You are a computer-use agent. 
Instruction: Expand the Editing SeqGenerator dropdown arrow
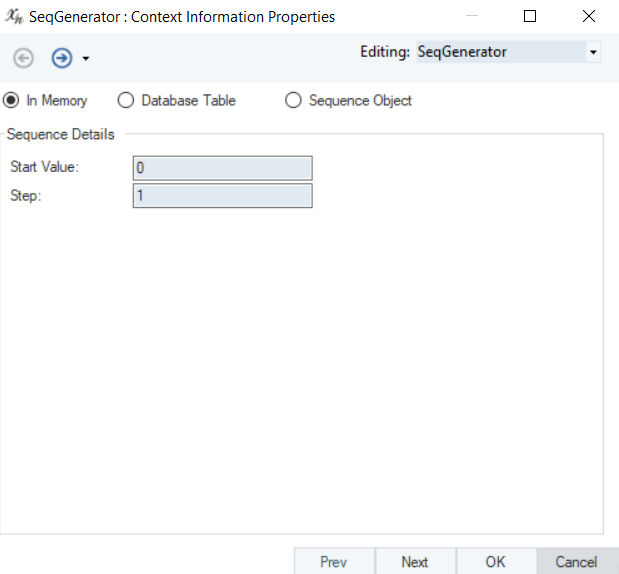(593, 52)
